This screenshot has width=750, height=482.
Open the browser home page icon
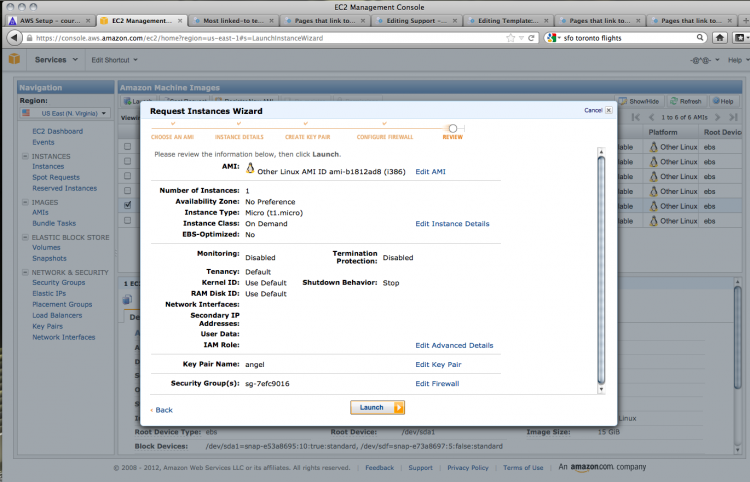coord(719,38)
